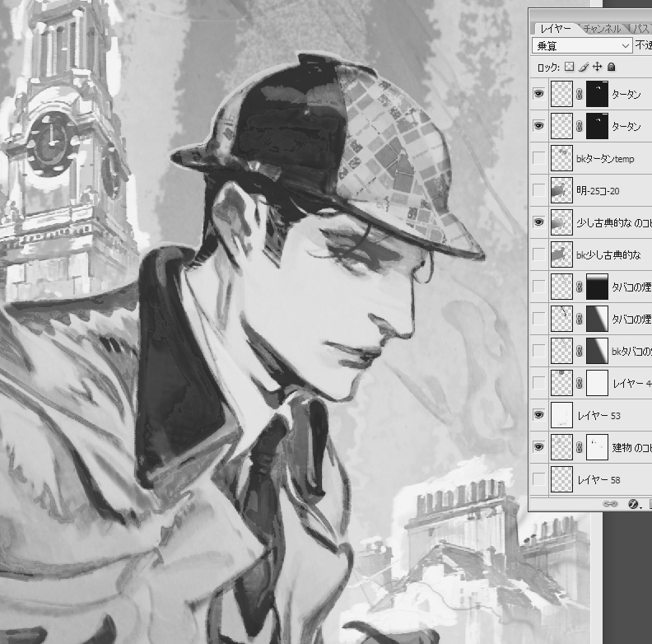Switch to the パス tab

coord(640,28)
